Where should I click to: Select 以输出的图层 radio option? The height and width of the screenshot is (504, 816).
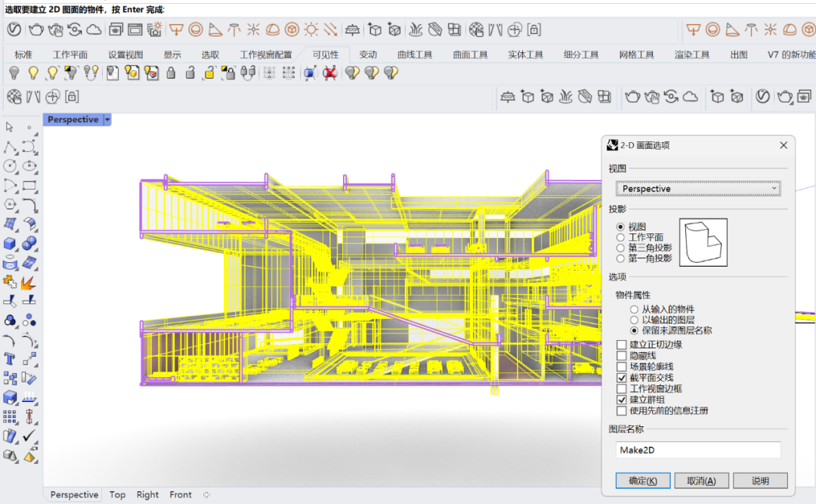pyautogui.click(x=634, y=320)
